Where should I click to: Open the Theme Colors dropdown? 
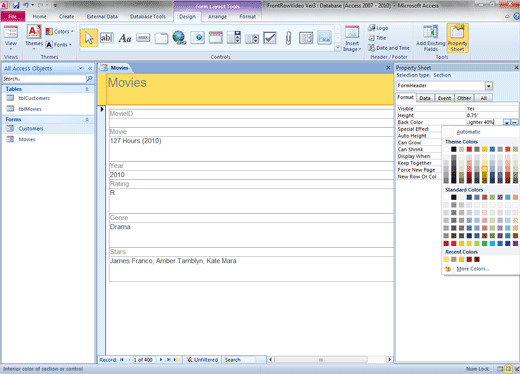60,31
